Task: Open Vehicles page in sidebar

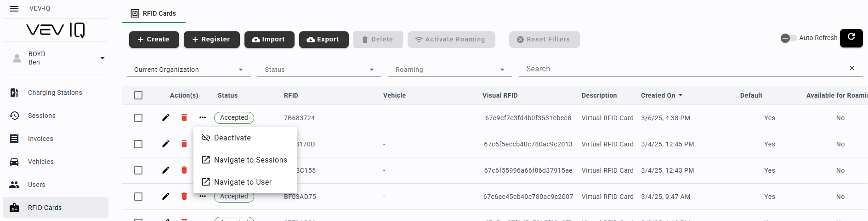Action: pyautogui.click(x=40, y=162)
